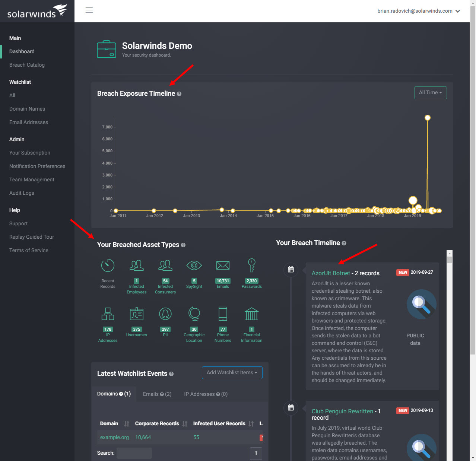The width and height of the screenshot is (476, 461).
Task: Click Your Breach Timeline help icon
Action: [x=344, y=243]
